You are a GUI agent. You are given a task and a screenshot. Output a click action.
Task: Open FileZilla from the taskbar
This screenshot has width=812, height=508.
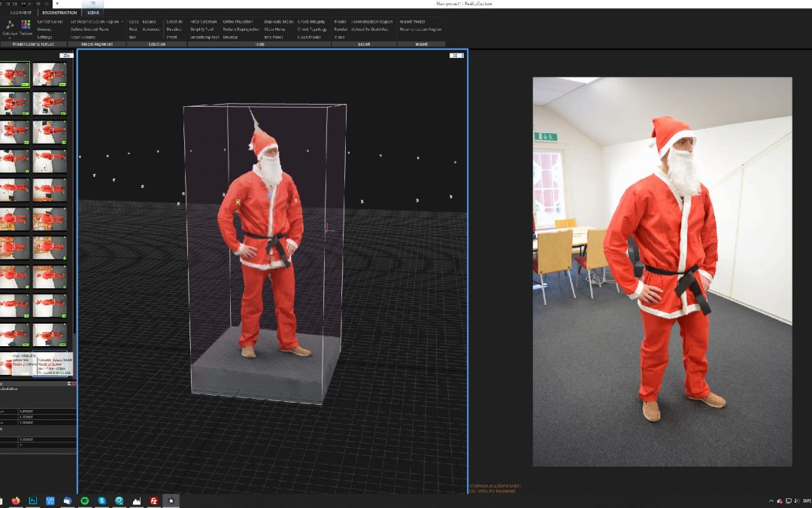pos(154,500)
